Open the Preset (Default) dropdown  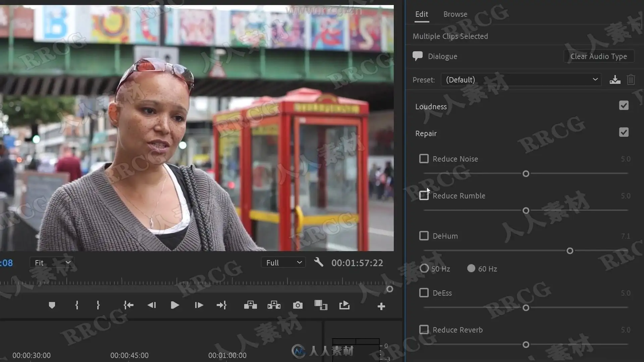tap(521, 80)
